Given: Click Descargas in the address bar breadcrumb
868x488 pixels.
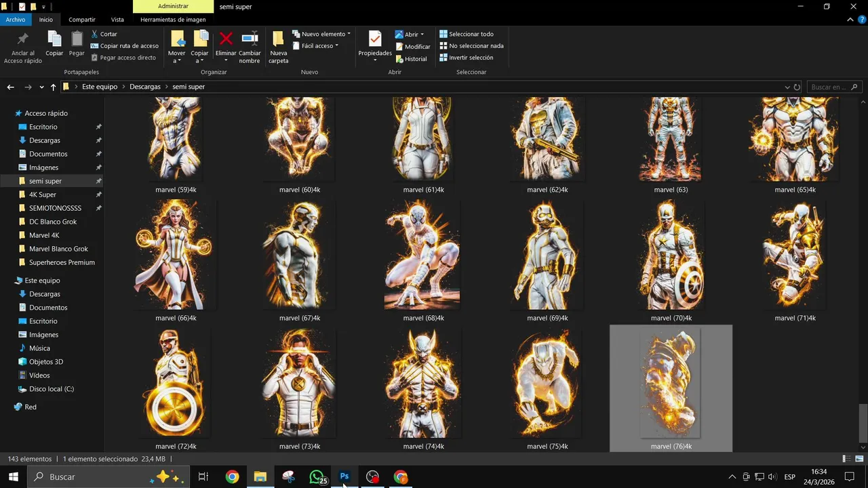Looking at the screenshot, I should tap(145, 87).
